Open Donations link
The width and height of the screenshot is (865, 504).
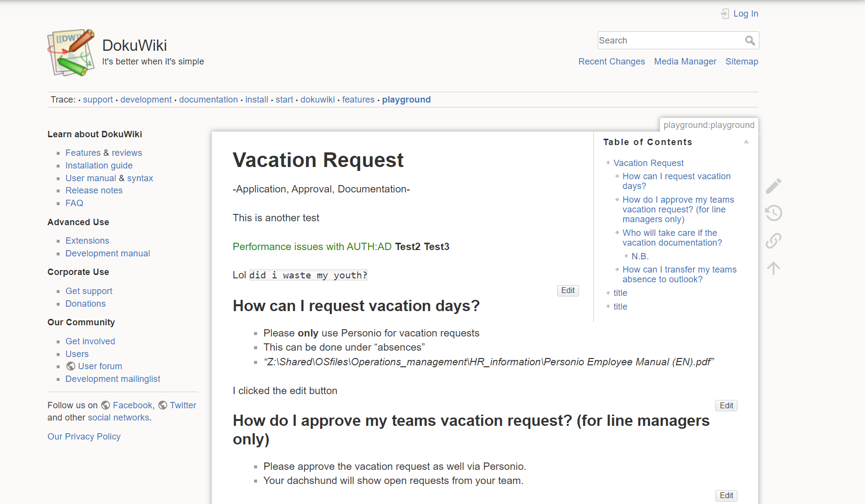click(86, 304)
